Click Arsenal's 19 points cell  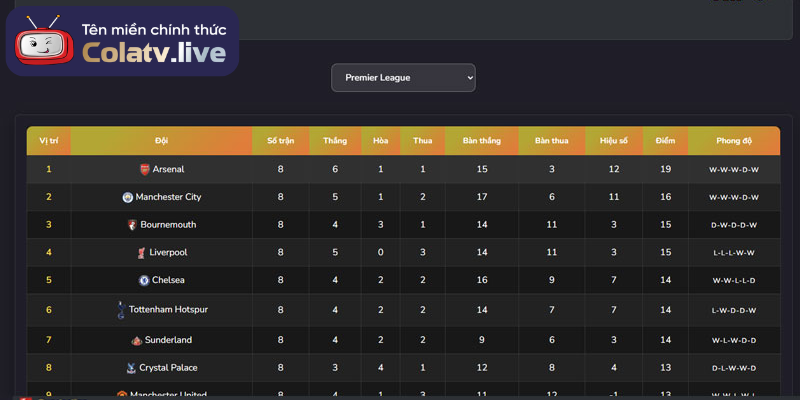point(665,170)
